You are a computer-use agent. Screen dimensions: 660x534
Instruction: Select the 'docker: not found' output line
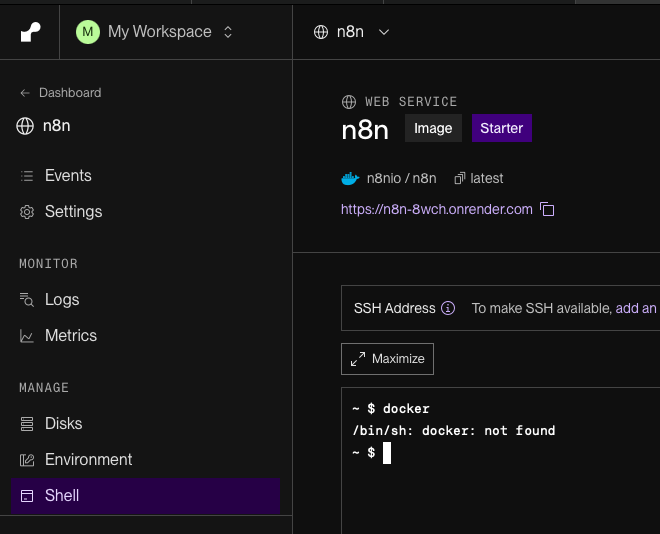(454, 430)
